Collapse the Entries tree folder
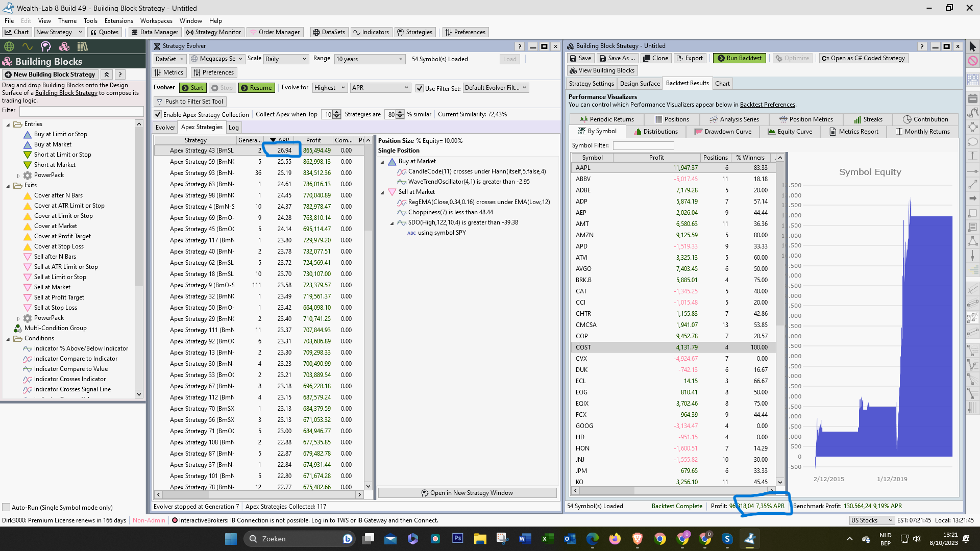 pos(8,124)
